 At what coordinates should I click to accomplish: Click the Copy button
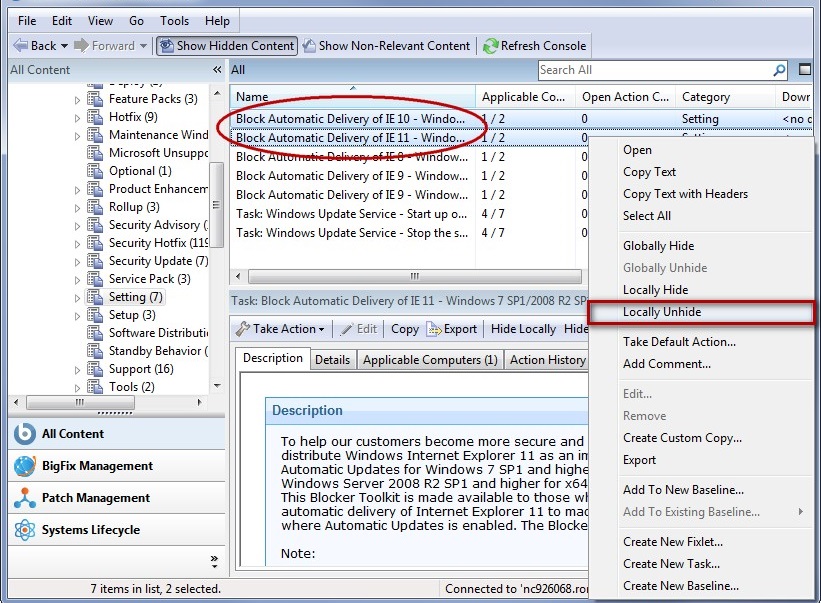(403, 328)
